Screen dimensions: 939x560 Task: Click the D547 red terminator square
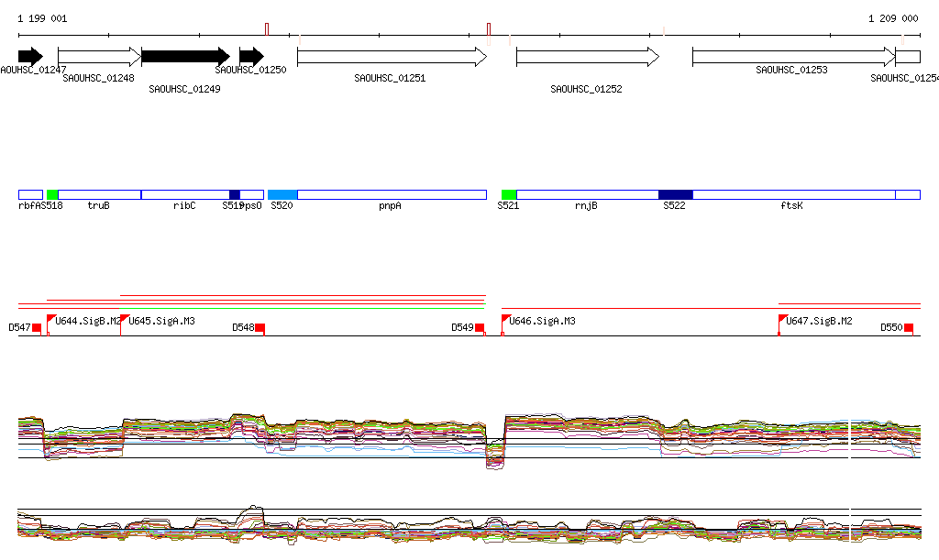click(37, 327)
